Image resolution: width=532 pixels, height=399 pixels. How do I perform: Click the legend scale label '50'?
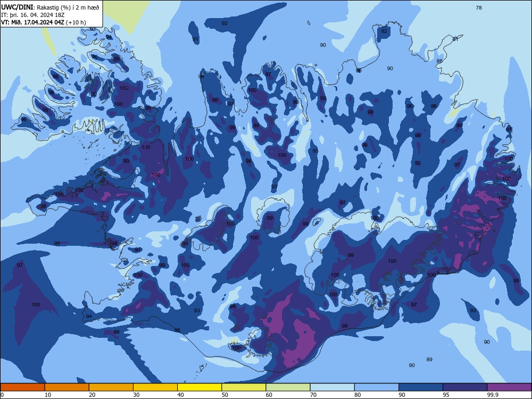[225, 395]
